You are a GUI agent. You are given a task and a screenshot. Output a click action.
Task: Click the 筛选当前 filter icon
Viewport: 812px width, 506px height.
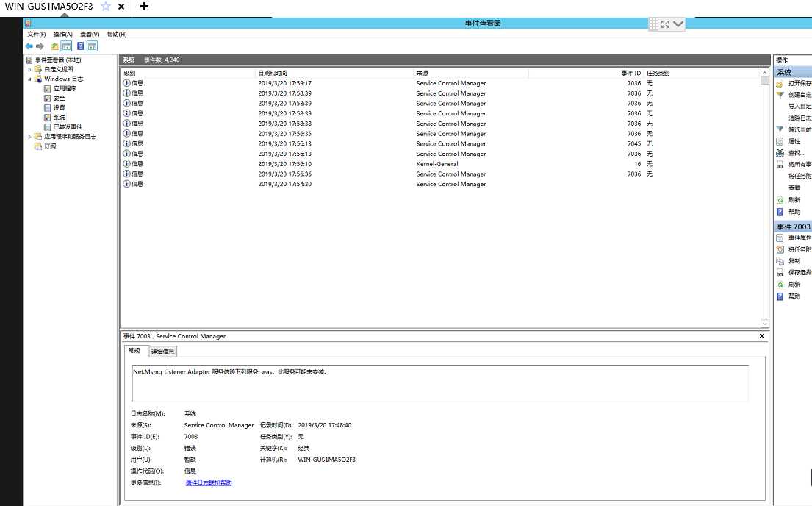[x=780, y=129]
